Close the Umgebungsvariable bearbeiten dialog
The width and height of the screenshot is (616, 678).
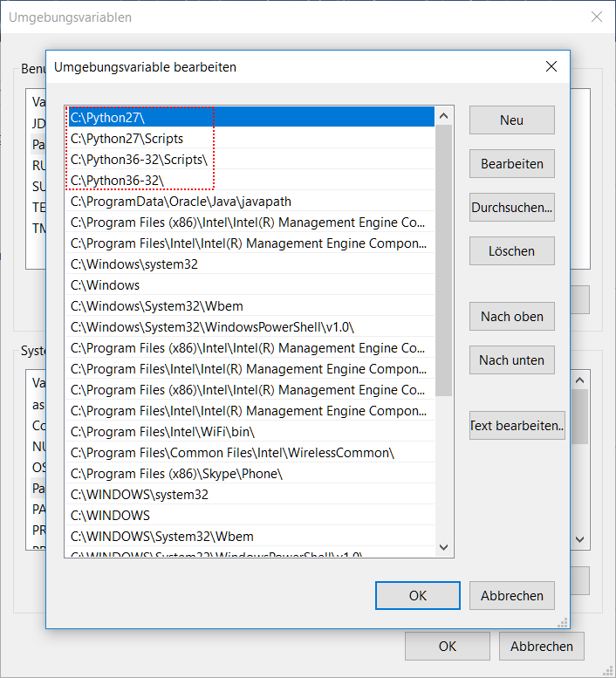[551, 67]
